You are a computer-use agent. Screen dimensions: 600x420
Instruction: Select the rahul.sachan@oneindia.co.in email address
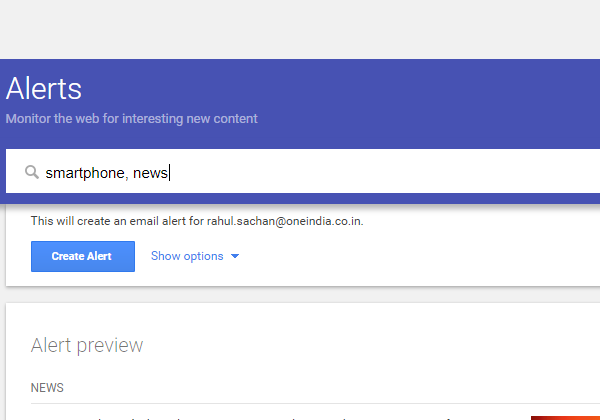[284, 221]
